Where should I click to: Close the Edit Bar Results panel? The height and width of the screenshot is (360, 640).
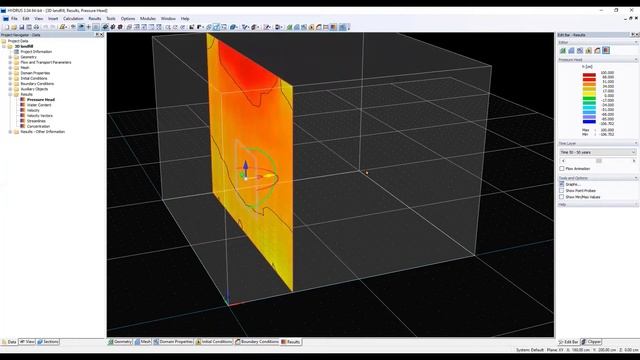click(637, 35)
